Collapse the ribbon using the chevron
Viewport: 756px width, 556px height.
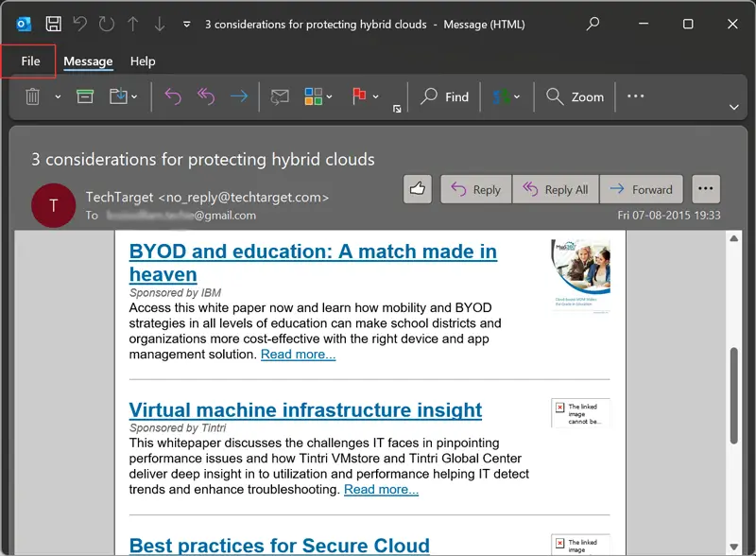click(734, 108)
